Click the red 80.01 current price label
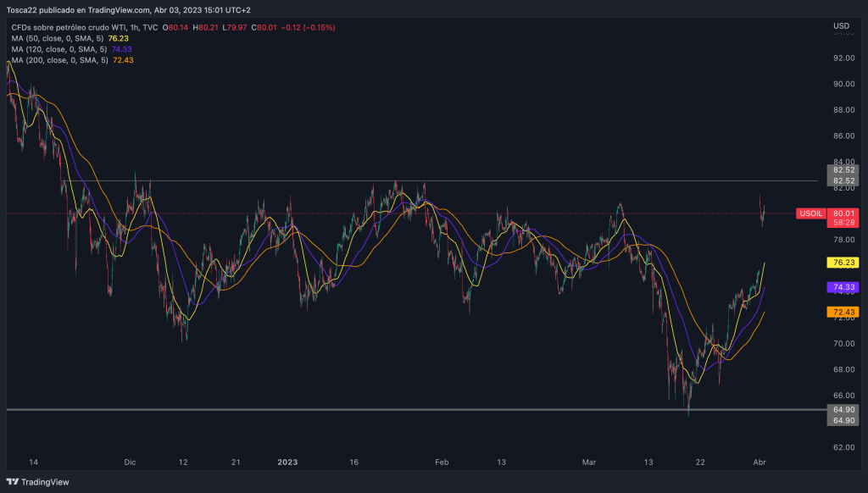Viewport: 868px width, 493px height. pos(842,213)
